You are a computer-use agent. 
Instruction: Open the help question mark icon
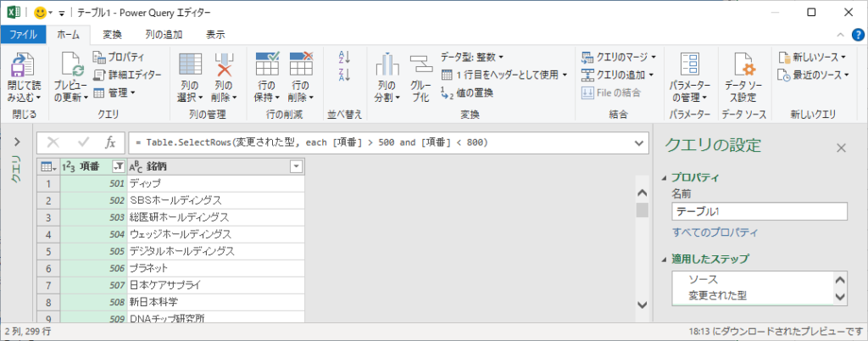pos(857,35)
